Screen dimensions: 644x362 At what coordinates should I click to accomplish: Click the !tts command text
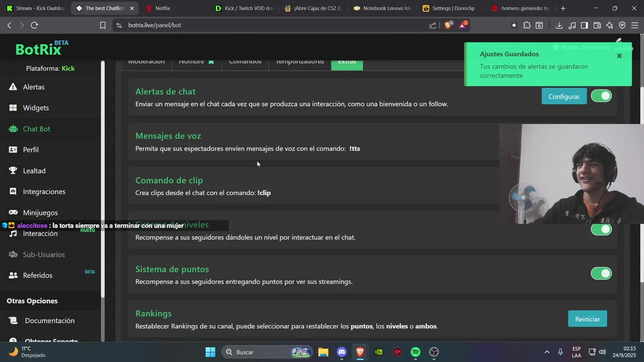point(355,149)
